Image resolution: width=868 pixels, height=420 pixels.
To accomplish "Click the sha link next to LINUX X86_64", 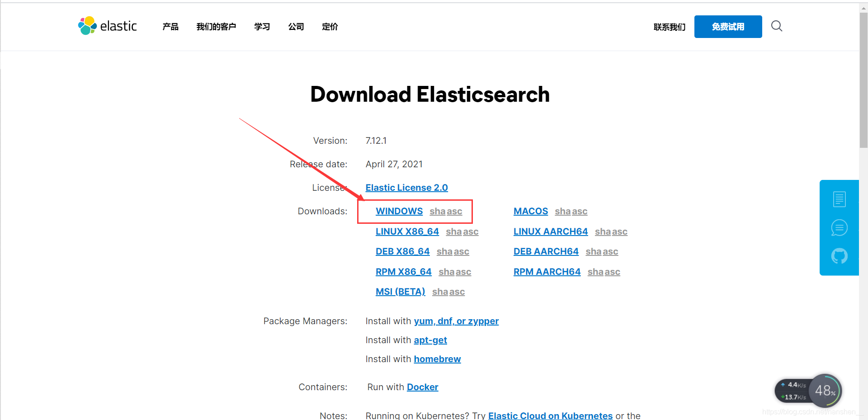I will (x=453, y=231).
